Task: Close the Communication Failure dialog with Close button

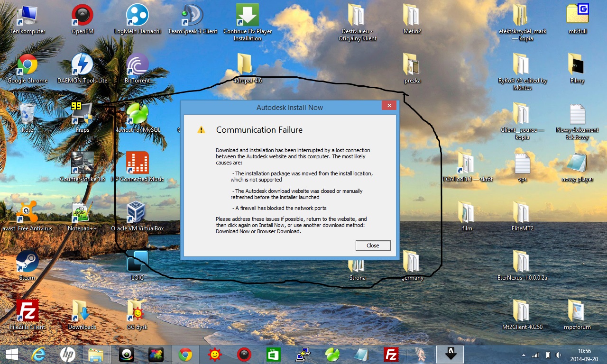Action: click(x=373, y=246)
